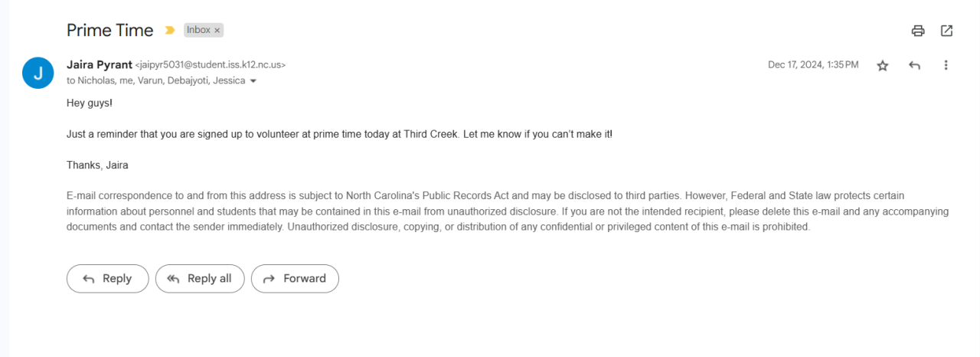Image resolution: width=980 pixels, height=357 pixels.
Task: Expand recipient details arrow after Jessica
Action: pyautogui.click(x=253, y=81)
